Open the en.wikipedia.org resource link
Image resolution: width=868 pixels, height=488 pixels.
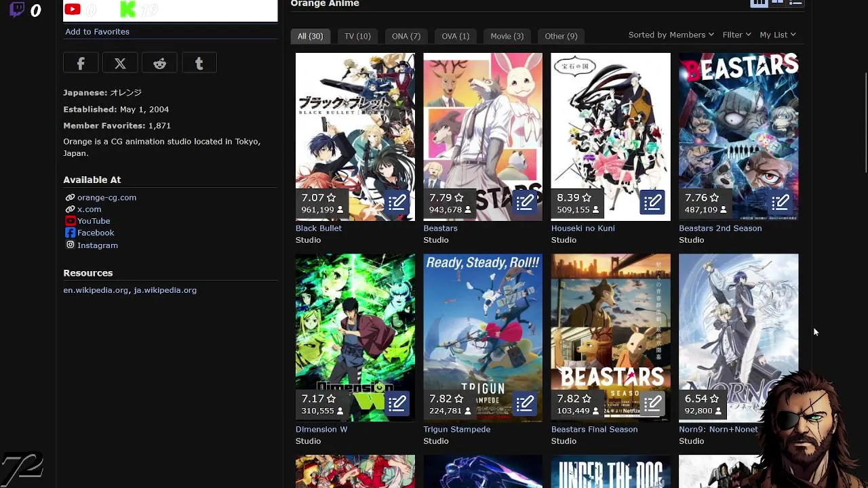tap(96, 290)
